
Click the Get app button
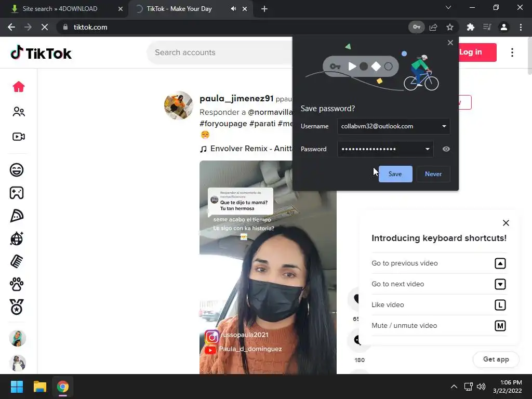[x=496, y=359]
